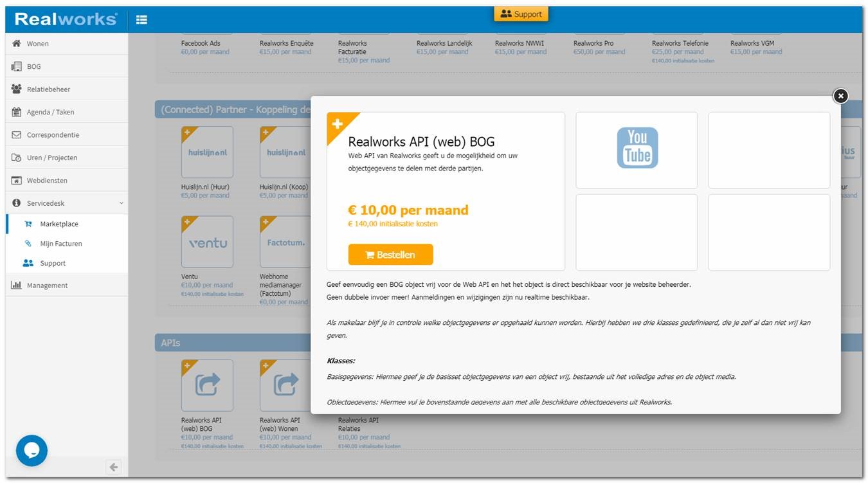Viewport: 868px width, 483px height.
Task: Open Correspondentie in the sidebar
Action: tap(66, 135)
